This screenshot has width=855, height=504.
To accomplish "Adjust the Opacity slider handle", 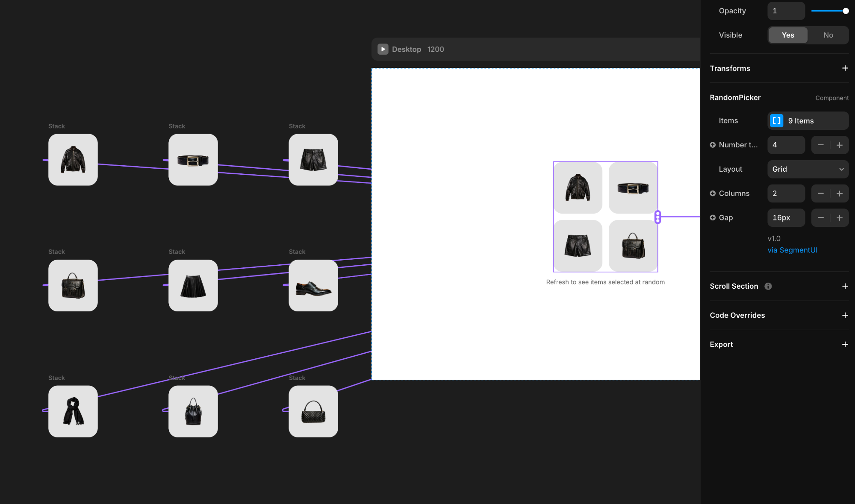I will point(846,11).
